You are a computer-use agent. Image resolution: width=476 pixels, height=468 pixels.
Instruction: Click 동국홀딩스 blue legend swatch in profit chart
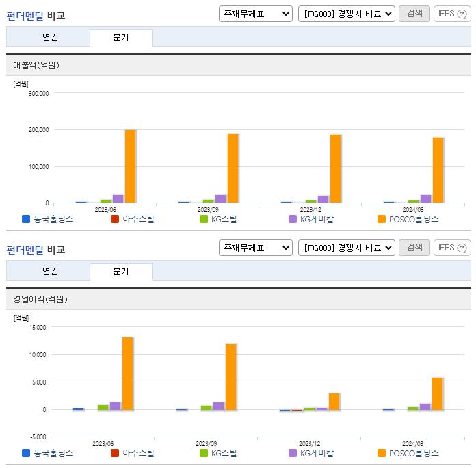(26, 453)
